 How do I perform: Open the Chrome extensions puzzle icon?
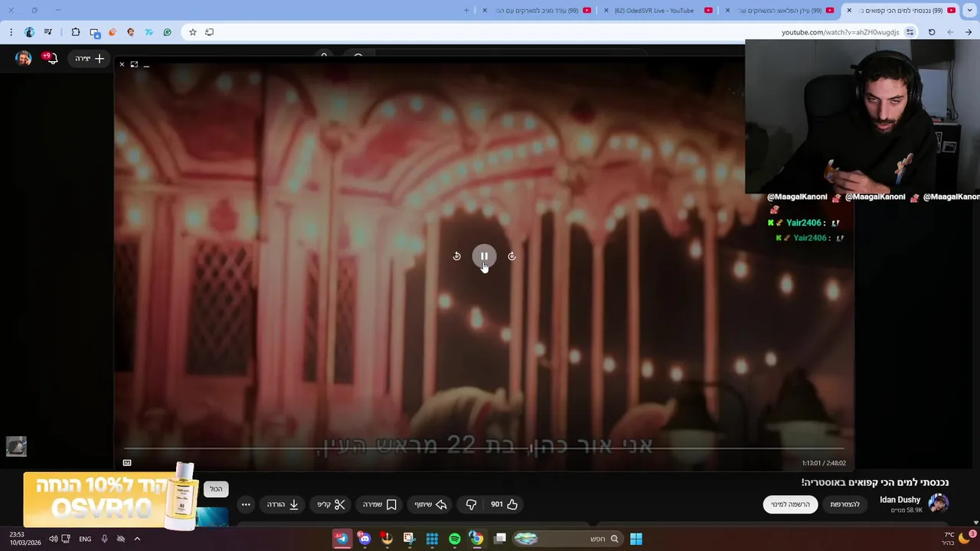(x=76, y=32)
